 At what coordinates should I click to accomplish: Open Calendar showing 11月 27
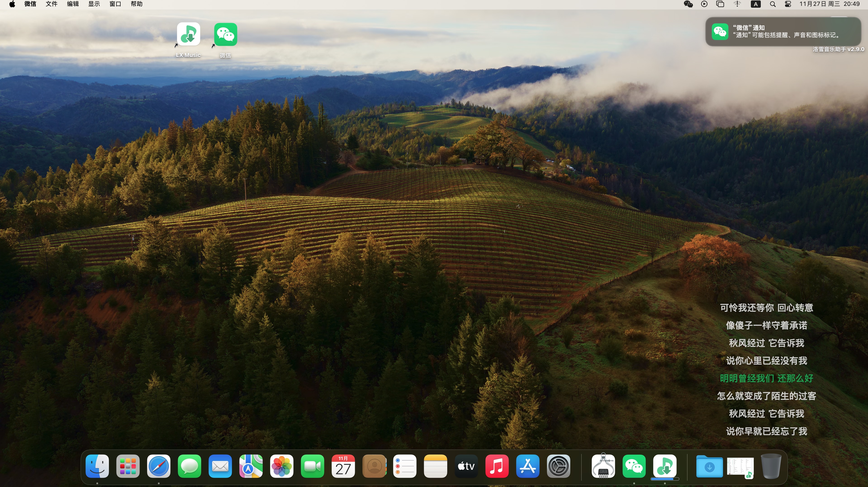point(343,466)
